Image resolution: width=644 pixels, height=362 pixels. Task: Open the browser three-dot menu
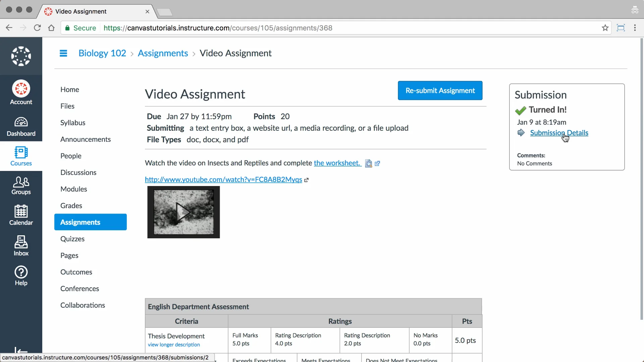click(x=635, y=28)
